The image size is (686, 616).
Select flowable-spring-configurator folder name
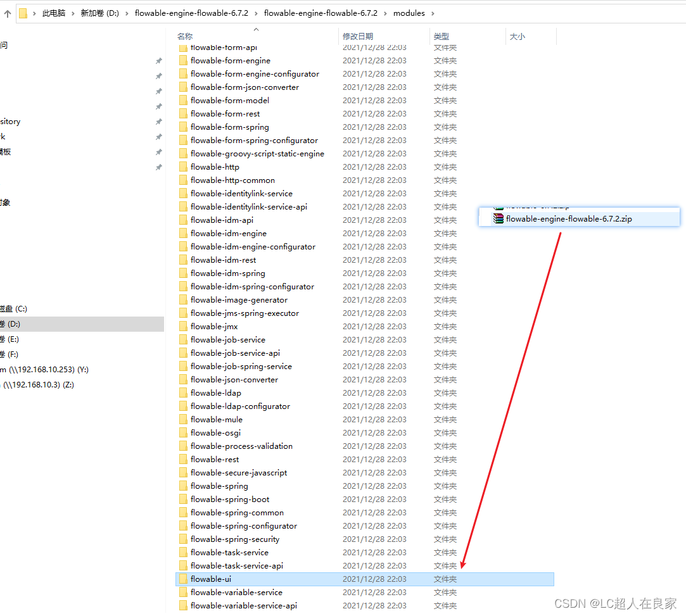(x=244, y=526)
